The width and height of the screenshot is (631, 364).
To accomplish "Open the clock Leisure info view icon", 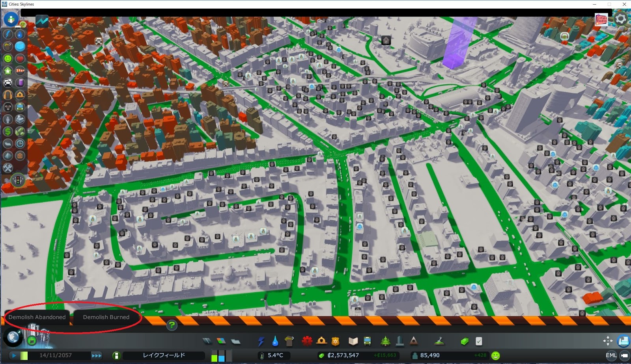I will 20,144.
